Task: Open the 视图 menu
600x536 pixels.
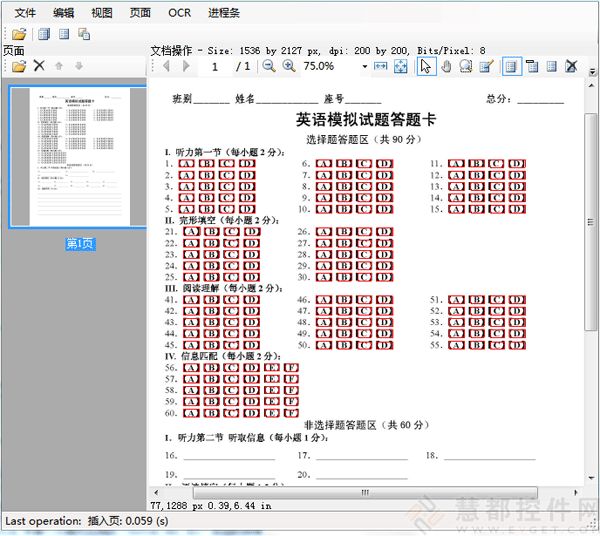Action: [x=102, y=13]
